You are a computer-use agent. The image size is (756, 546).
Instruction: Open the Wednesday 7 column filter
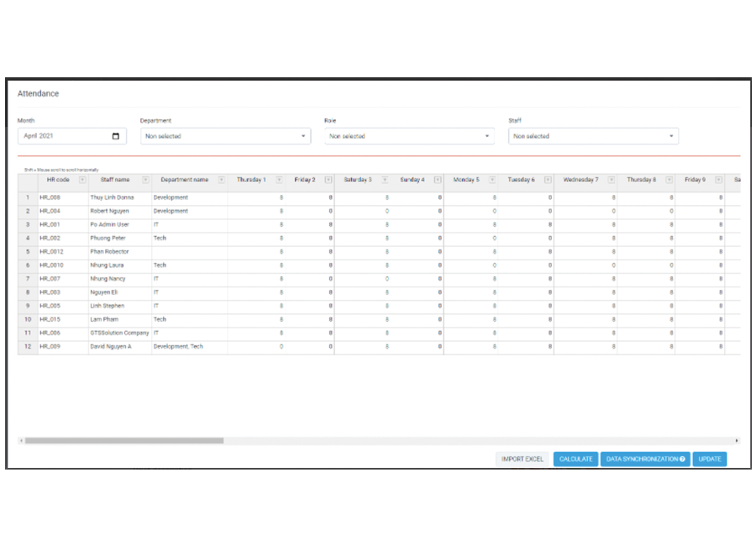click(x=610, y=180)
